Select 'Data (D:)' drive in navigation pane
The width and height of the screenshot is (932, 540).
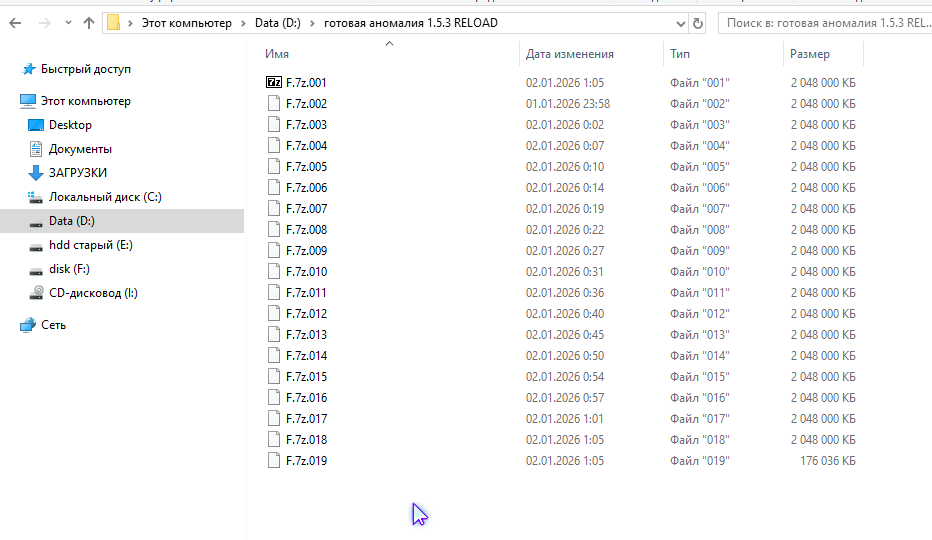72,221
